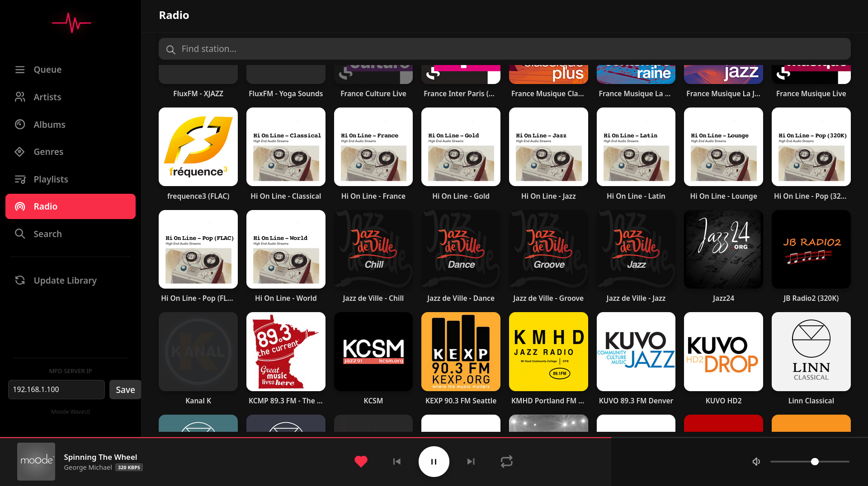Viewport: 868px width, 486px height.
Task: Click the Update Library button
Action: point(71,280)
